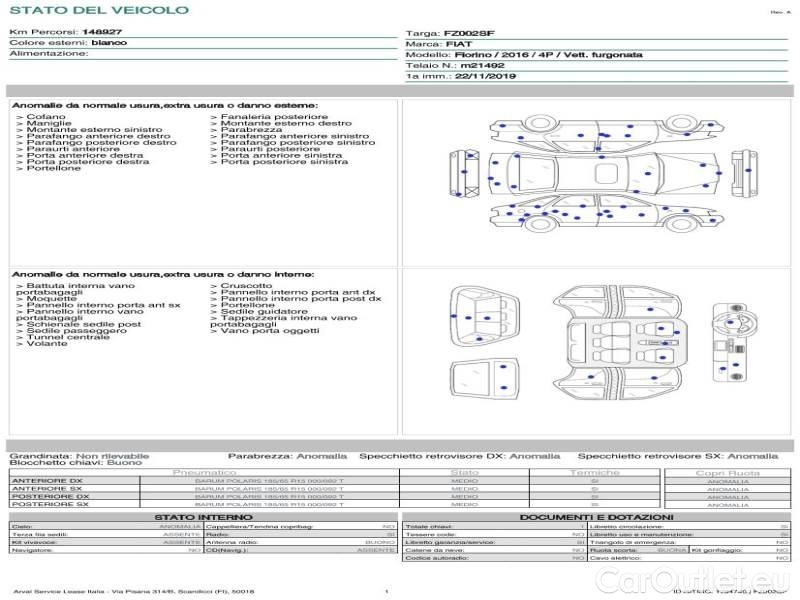The width and height of the screenshot is (800, 600).
Task: Click the STATO DEL VEICOLO title
Action: click(x=99, y=10)
